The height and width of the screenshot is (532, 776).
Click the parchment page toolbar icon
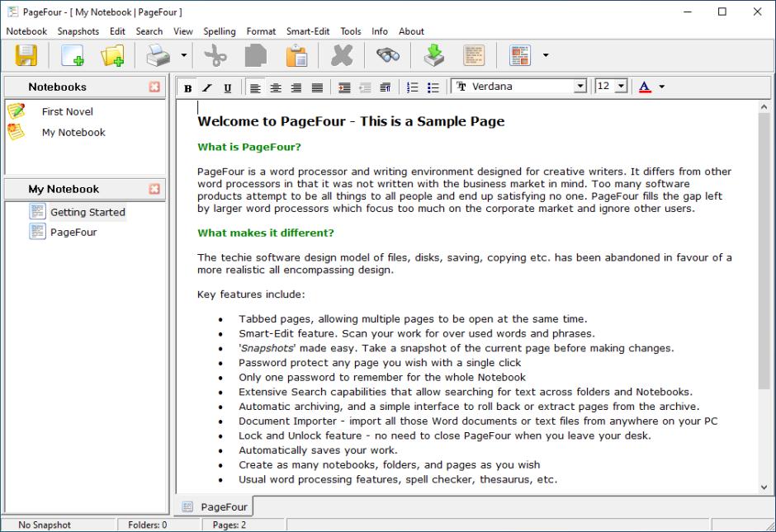point(474,55)
